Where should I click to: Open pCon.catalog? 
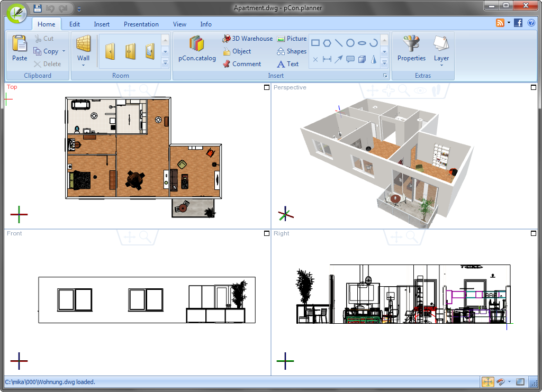click(x=197, y=48)
